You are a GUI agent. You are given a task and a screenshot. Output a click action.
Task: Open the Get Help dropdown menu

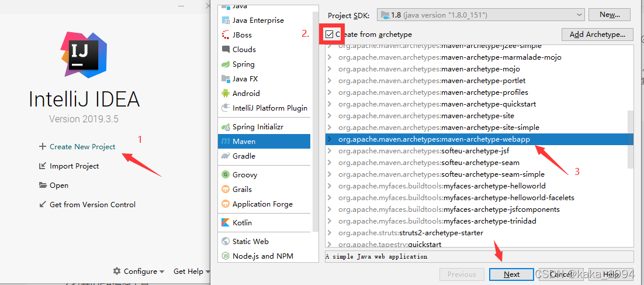coord(192,272)
